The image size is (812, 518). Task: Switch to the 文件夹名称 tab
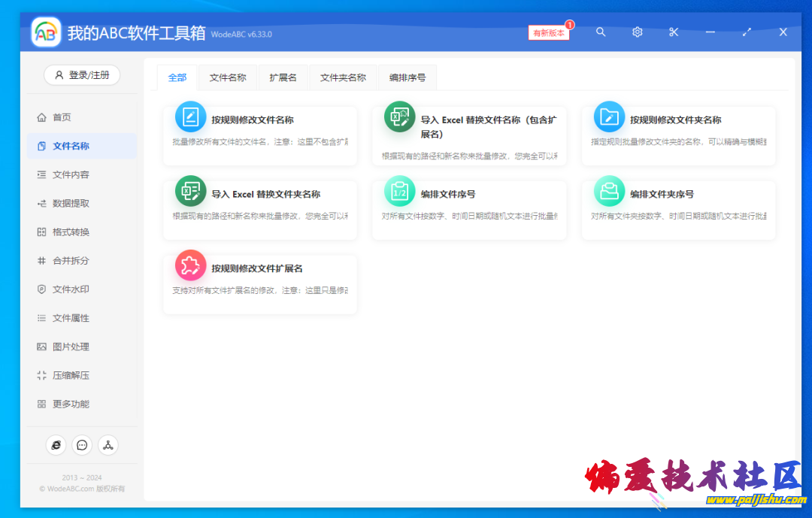(x=343, y=77)
